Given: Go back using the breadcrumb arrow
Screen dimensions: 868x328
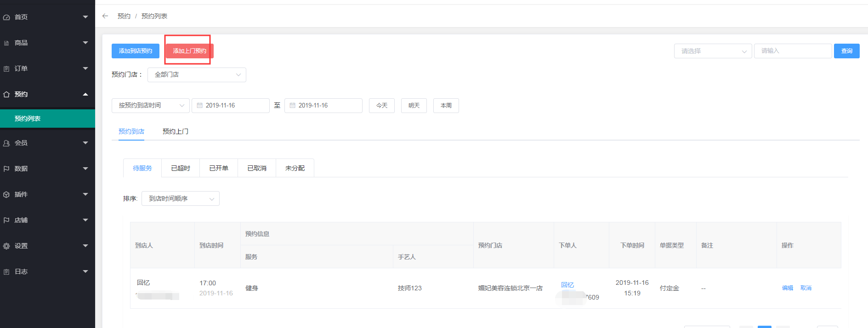Looking at the screenshot, I should tap(105, 16).
